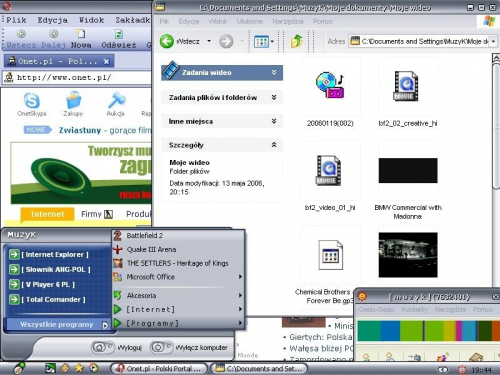Launch [ Total Comander ] pinned item
500x375 pixels.
48,299
